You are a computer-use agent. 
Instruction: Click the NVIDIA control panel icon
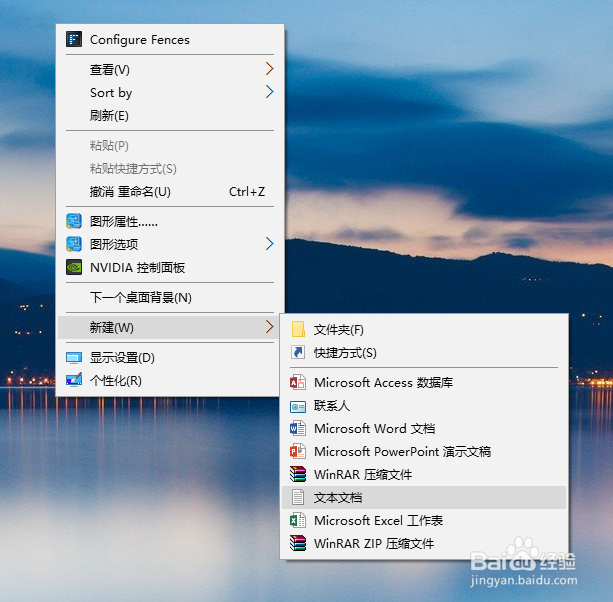pyautogui.click(x=74, y=267)
